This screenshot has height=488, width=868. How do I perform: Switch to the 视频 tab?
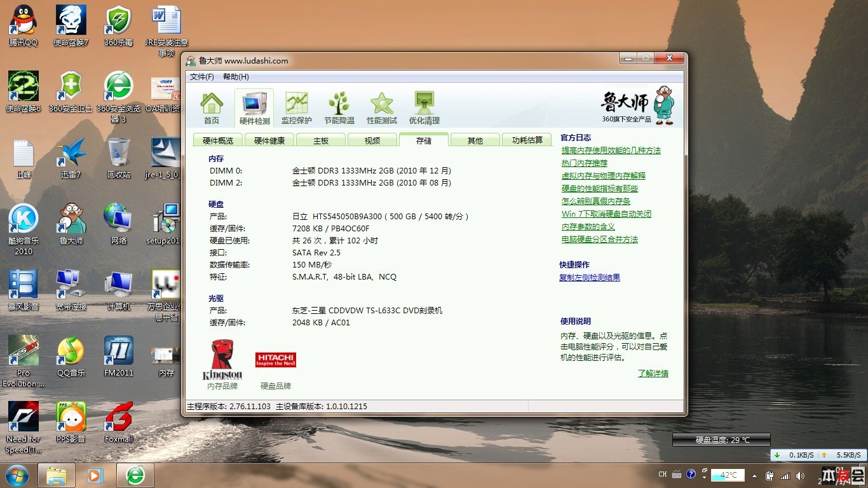(372, 140)
